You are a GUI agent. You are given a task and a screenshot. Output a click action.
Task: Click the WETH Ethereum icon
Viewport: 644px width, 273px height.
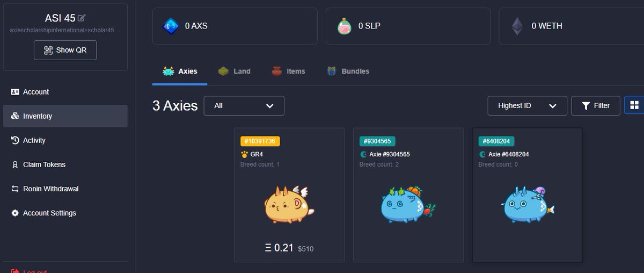[517, 26]
